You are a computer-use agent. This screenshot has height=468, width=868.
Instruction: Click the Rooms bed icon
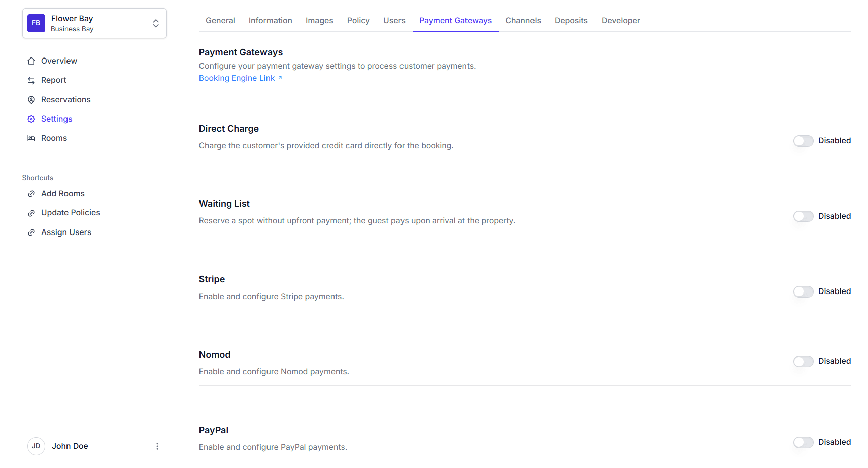point(31,138)
